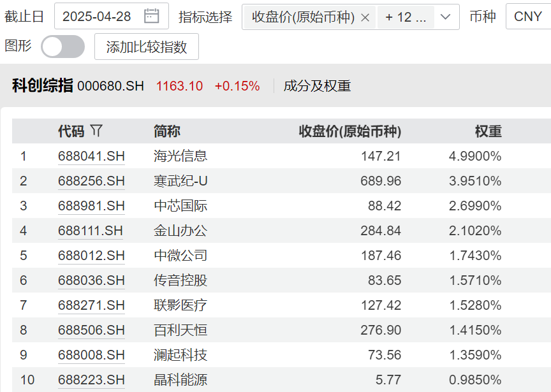Select the 中微公司 name cell
Viewport: 551px width, 392px height.
click(x=180, y=256)
